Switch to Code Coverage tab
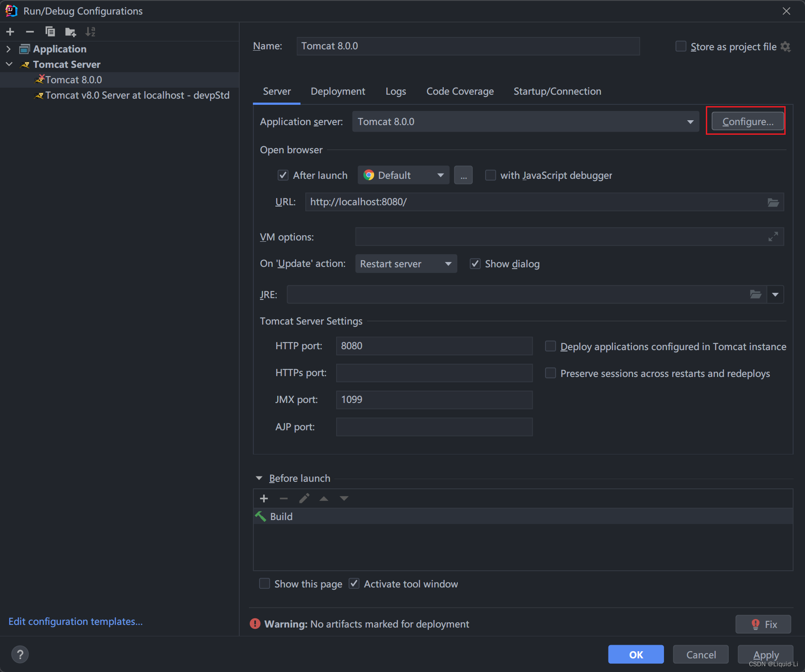This screenshot has width=805, height=672. 460,91
